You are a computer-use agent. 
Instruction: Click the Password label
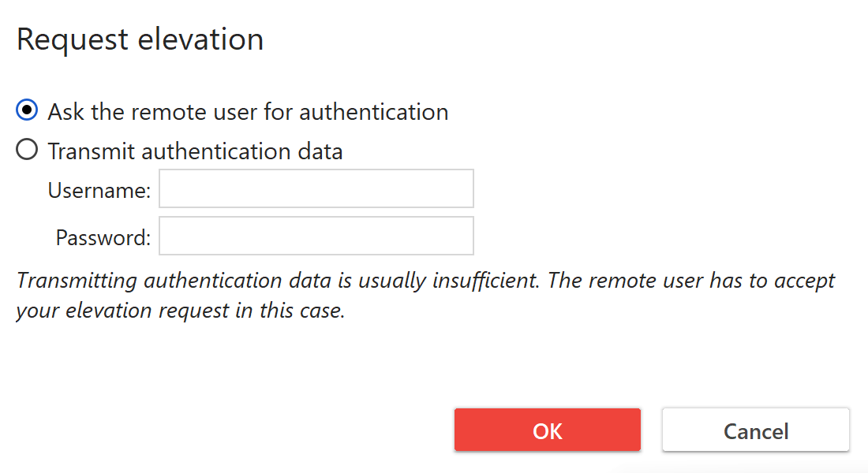[x=100, y=236]
